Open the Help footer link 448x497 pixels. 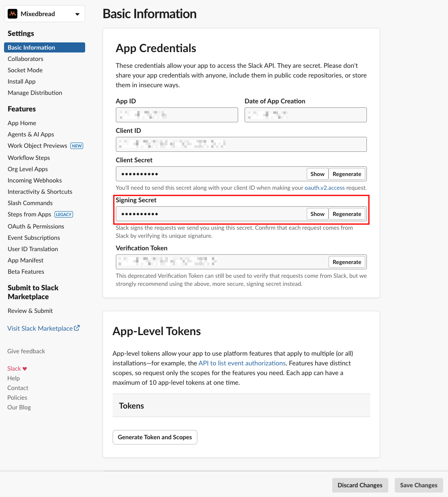pyautogui.click(x=13, y=378)
